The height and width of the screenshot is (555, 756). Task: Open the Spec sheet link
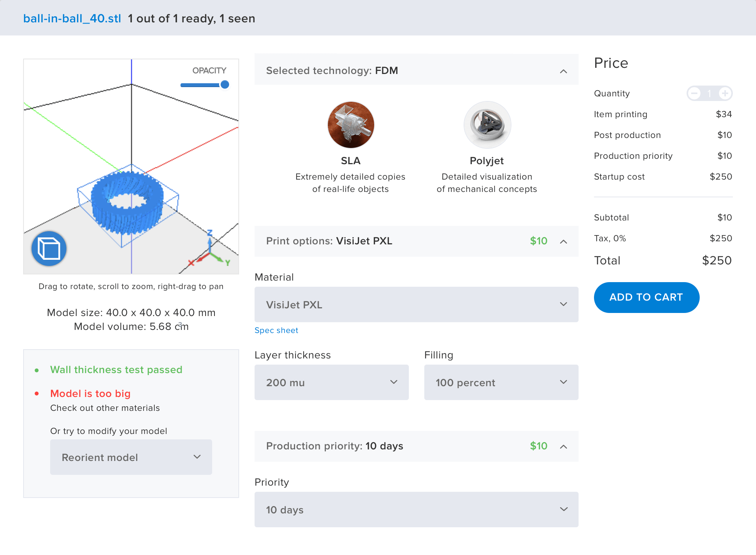click(276, 330)
